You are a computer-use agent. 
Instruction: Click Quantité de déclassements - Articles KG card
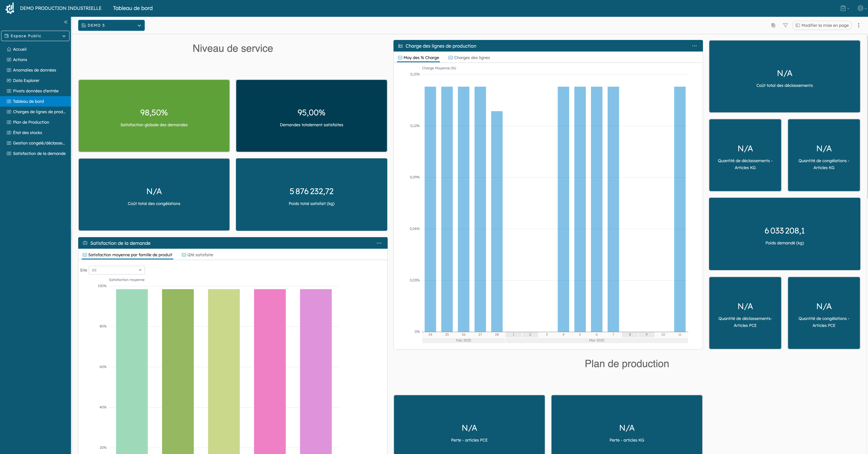coord(745,155)
